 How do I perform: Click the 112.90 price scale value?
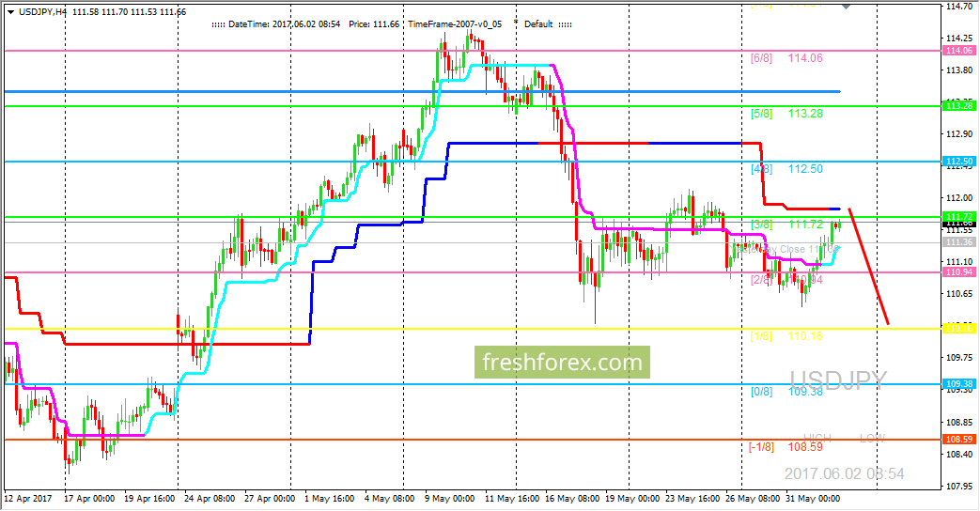959,134
